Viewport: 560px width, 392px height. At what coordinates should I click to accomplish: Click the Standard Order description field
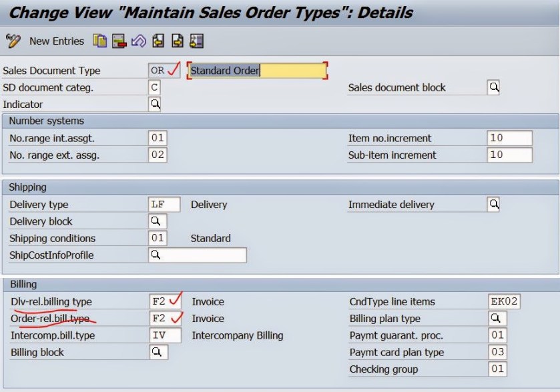[258, 71]
